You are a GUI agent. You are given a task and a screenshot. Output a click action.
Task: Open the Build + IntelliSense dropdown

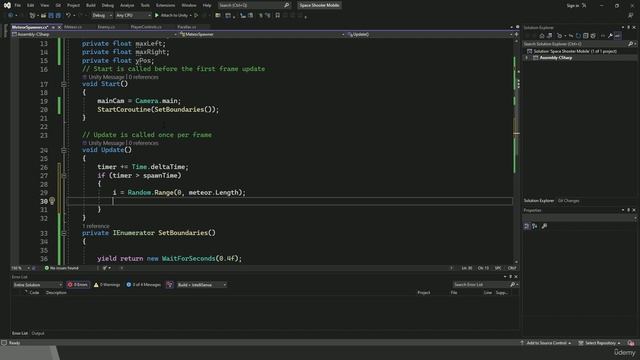(x=202, y=284)
